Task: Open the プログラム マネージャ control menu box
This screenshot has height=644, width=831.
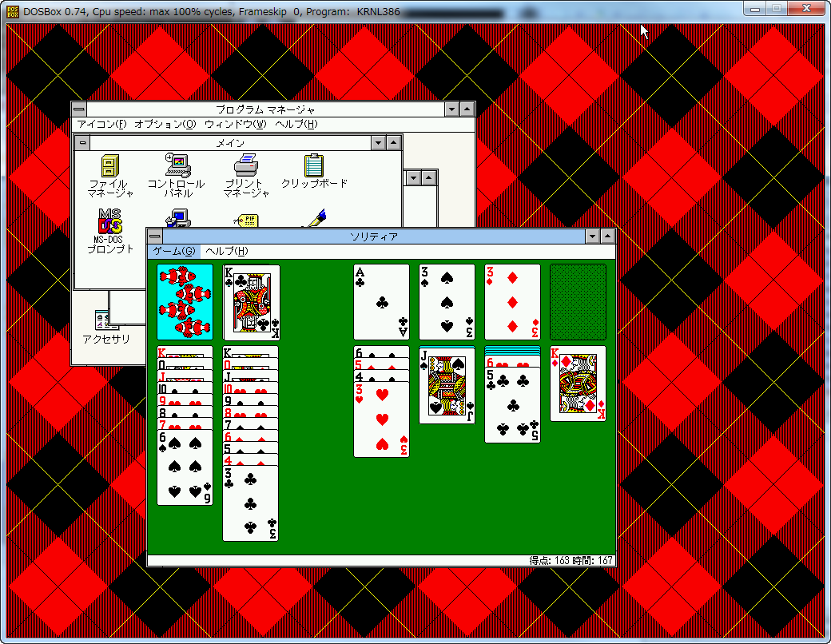Action: (x=79, y=109)
